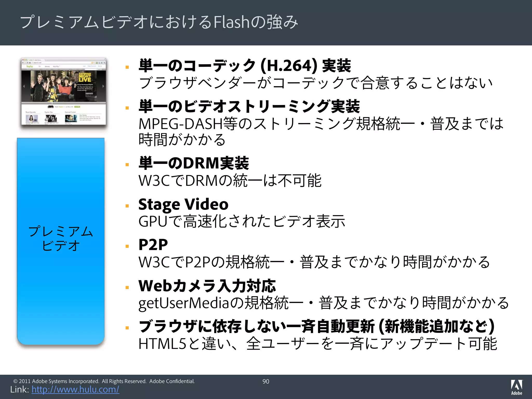Open the http://www.hulu.com/ link
Screen dimensions: 532x399
pyautogui.click(x=75, y=389)
